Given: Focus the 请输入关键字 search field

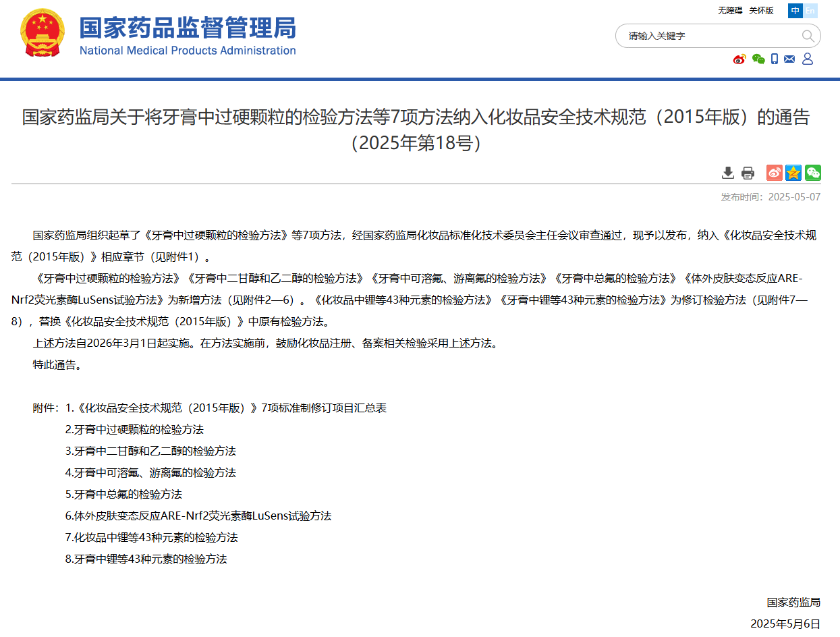Looking at the screenshot, I should (x=708, y=36).
